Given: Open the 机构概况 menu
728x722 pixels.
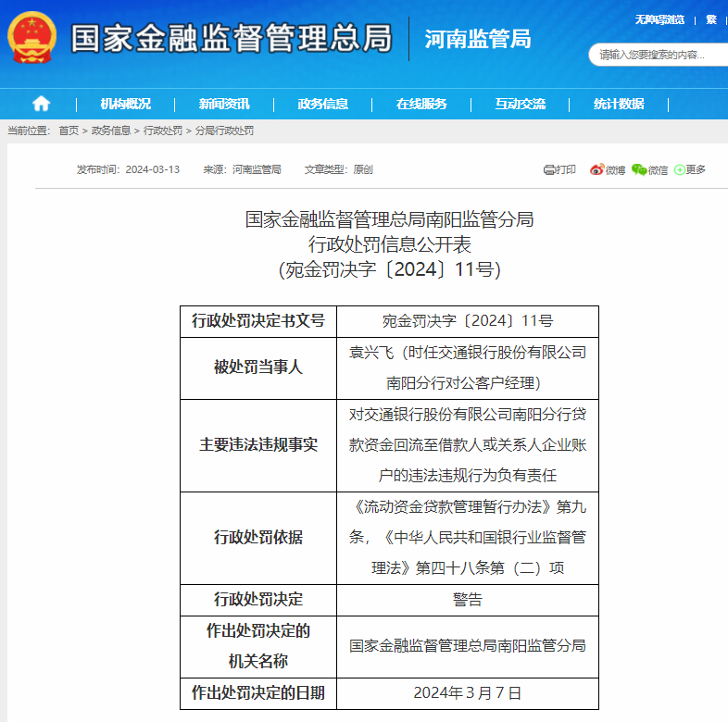Looking at the screenshot, I should coord(125,104).
